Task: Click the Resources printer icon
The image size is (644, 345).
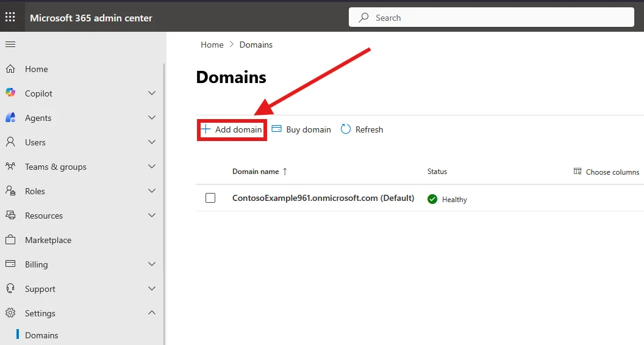Action: click(10, 215)
